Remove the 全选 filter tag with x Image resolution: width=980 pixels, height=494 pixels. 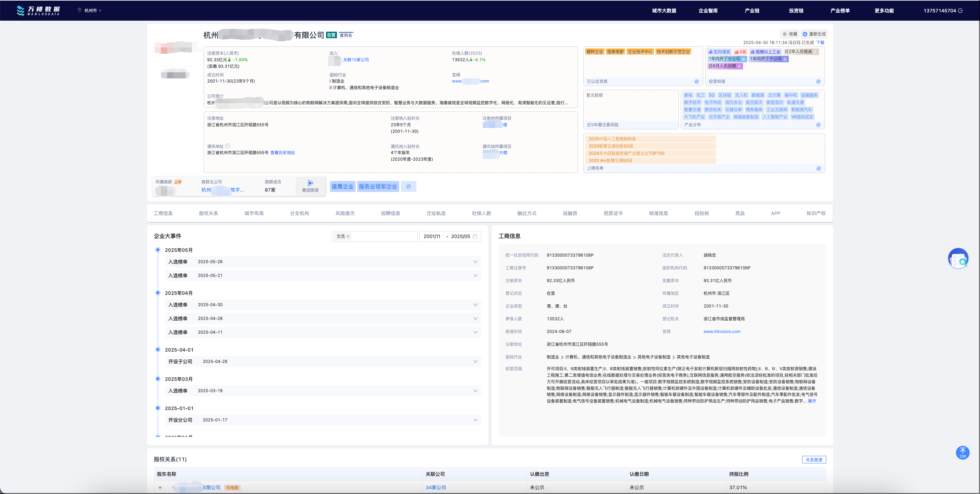348,236
